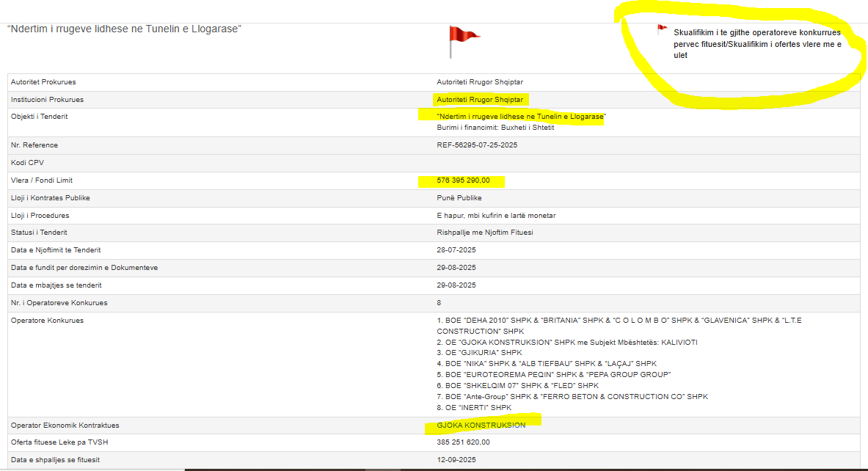This screenshot has height=471, width=868.
Task: Click the page title about Tunelin e Llogarase
Action: 125,29
